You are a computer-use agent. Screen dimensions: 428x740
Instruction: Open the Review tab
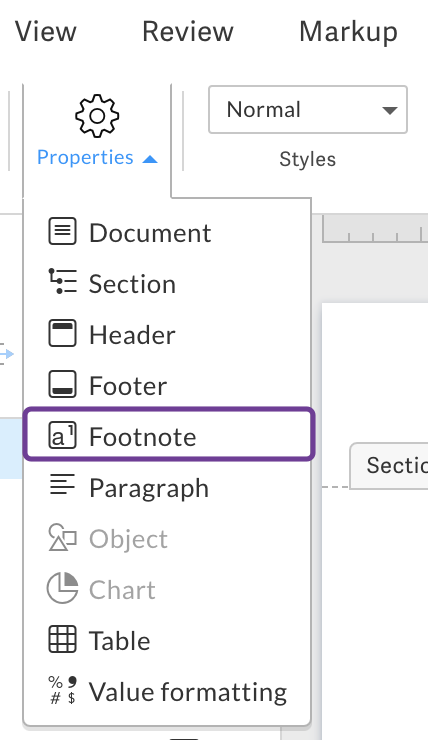[x=188, y=32]
